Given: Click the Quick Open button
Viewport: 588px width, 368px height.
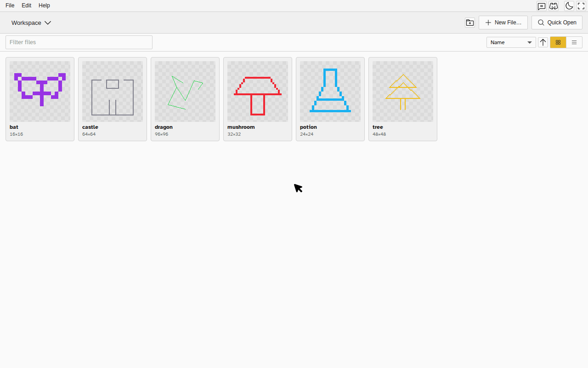Looking at the screenshot, I should [557, 23].
